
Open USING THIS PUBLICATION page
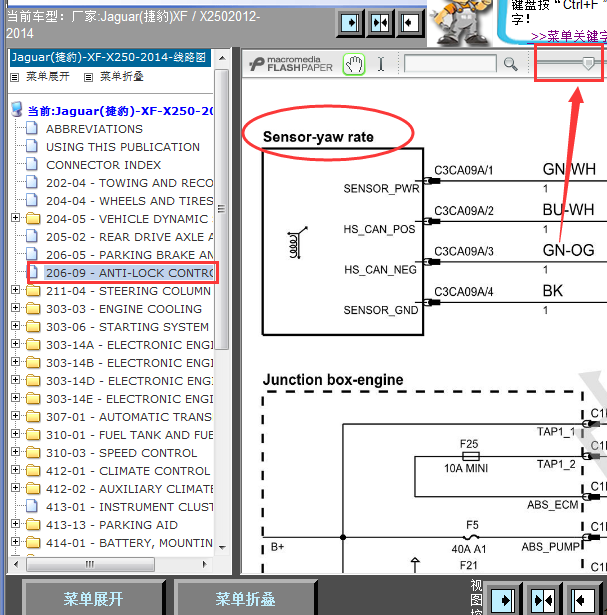pos(123,147)
